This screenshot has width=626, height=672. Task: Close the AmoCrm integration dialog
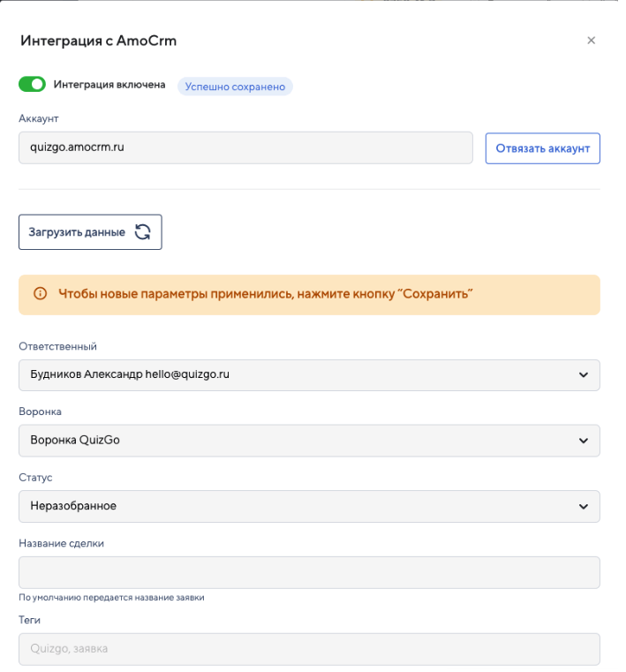pos(591,41)
